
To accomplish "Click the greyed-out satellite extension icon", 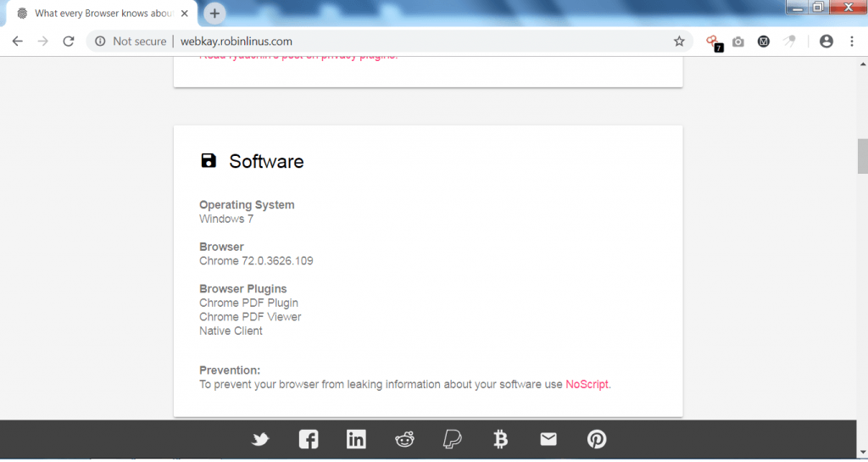I will point(789,42).
